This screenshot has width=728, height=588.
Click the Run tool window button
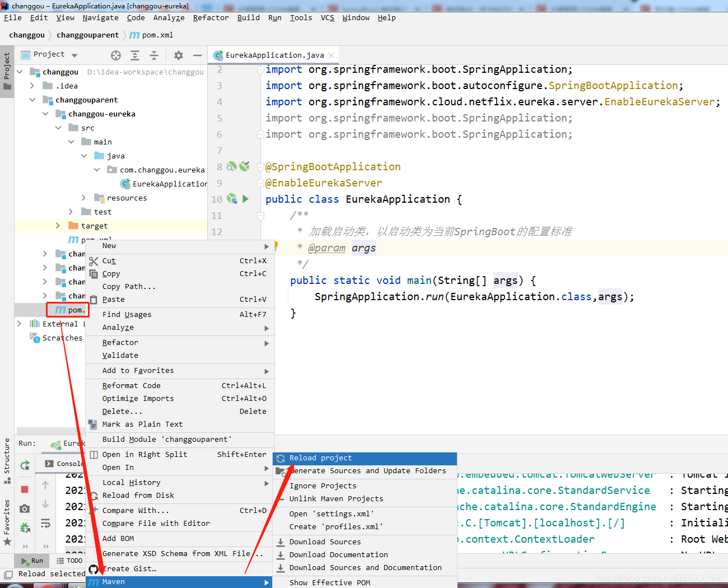tap(32, 561)
